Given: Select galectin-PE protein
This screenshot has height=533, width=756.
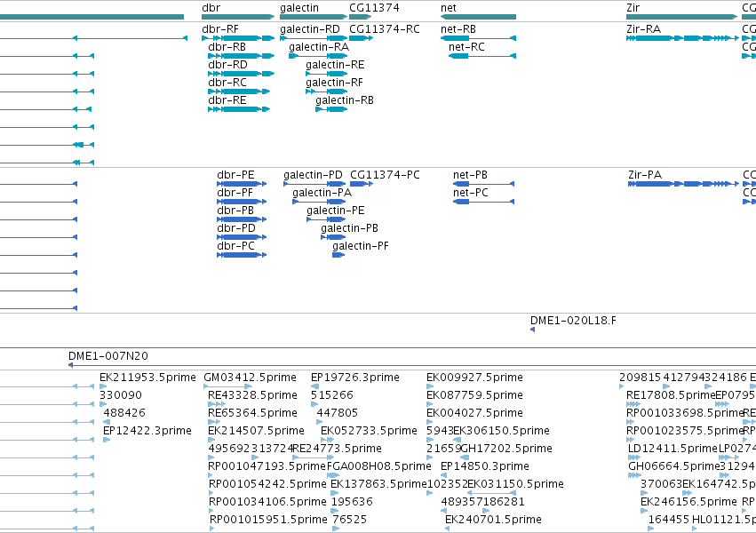Looking at the screenshot, I should (x=336, y=211).
